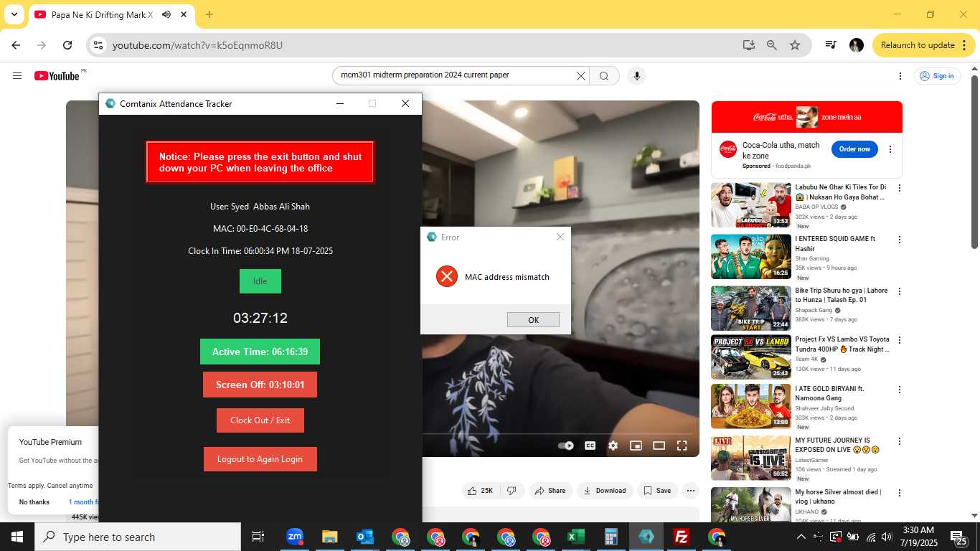Enter full screen on the video player
Viewport: 980px width, 551px height.
click(682, 446)
